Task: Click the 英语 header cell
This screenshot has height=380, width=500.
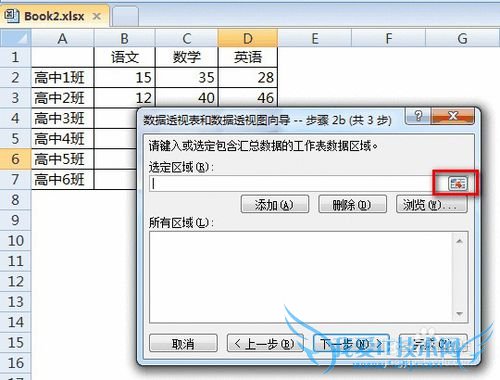Action: tap(248, 57)
